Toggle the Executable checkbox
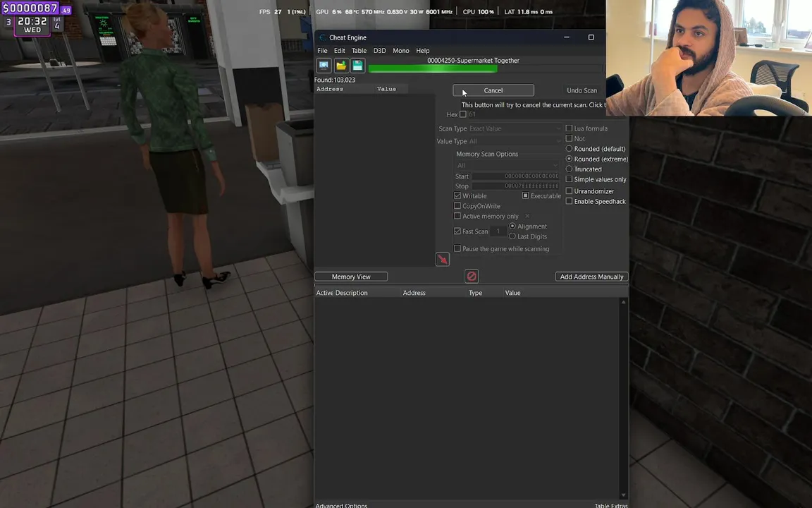This screenshot has height=508, width=812. click(526, 195)
